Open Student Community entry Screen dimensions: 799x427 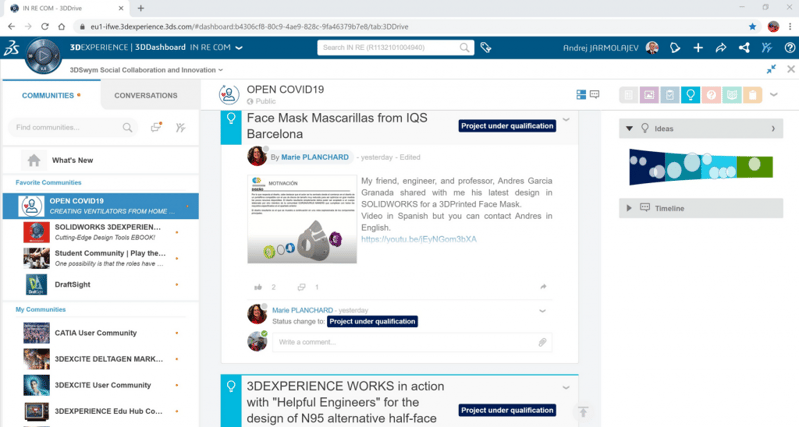point(100,258)
